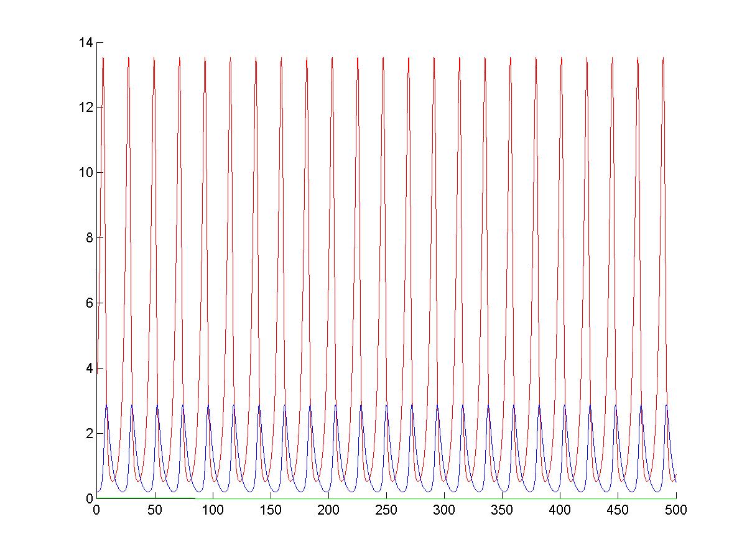Click the top of the first red peak
This screenshot has height=560, width=747.
point(103,58)
